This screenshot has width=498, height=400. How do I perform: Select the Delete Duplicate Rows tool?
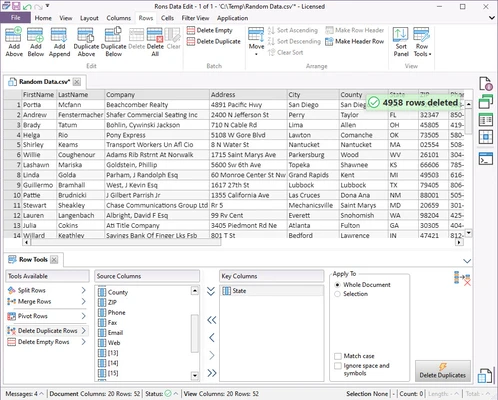[x=47, y=331]
